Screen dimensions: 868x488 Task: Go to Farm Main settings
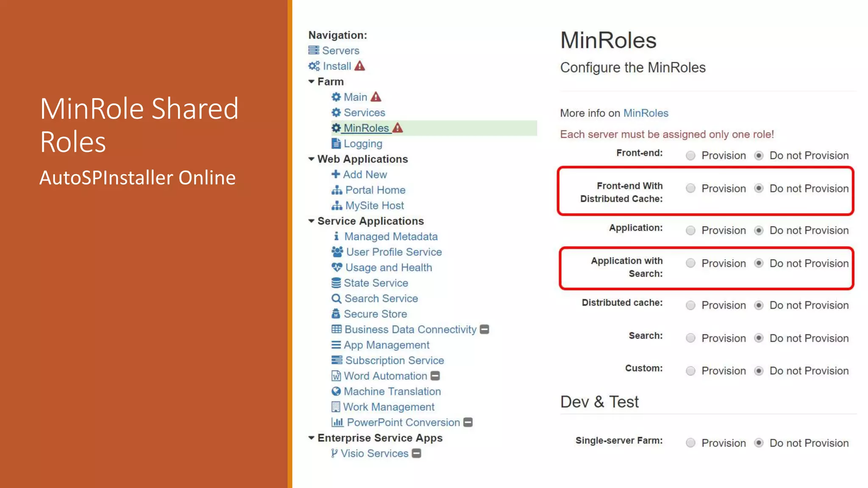pos(355,97)
